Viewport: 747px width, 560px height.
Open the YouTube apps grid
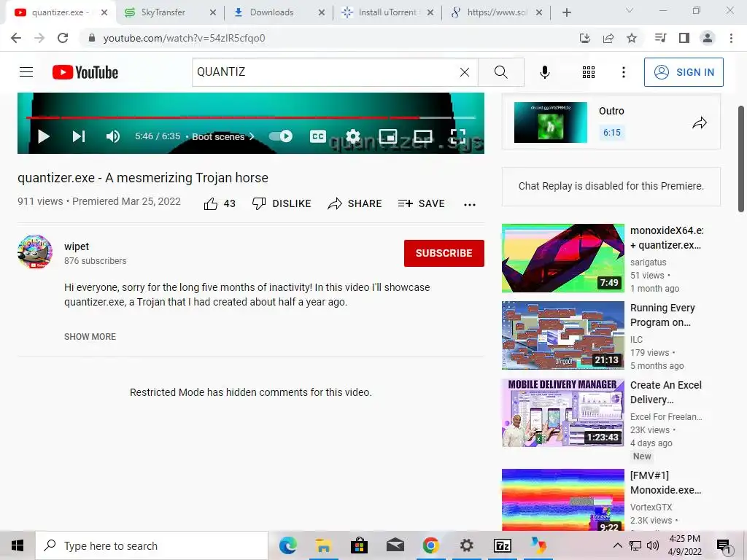(x=589, y=72)
